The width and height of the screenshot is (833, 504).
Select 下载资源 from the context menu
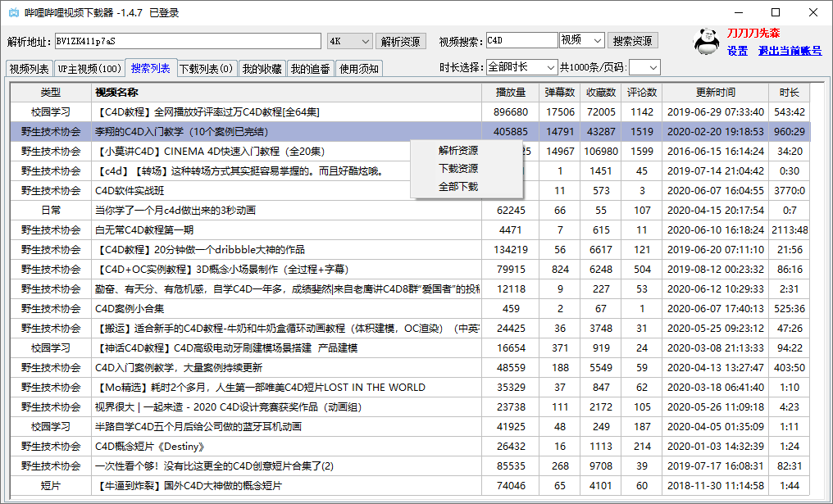(458, 169)
